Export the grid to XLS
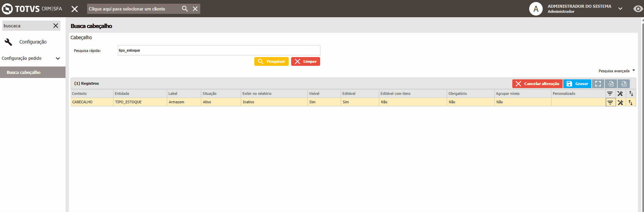This screenshot has height=212, width=644. 623,84
